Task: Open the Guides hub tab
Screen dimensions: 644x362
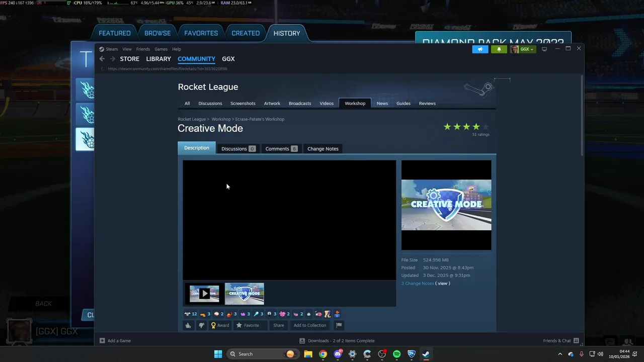Action: tap(404, 104)
